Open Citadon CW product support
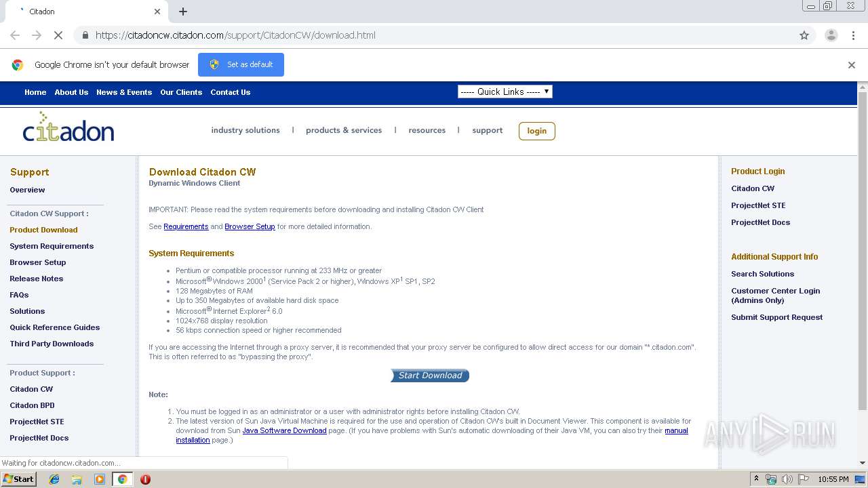 pos(31,389)
